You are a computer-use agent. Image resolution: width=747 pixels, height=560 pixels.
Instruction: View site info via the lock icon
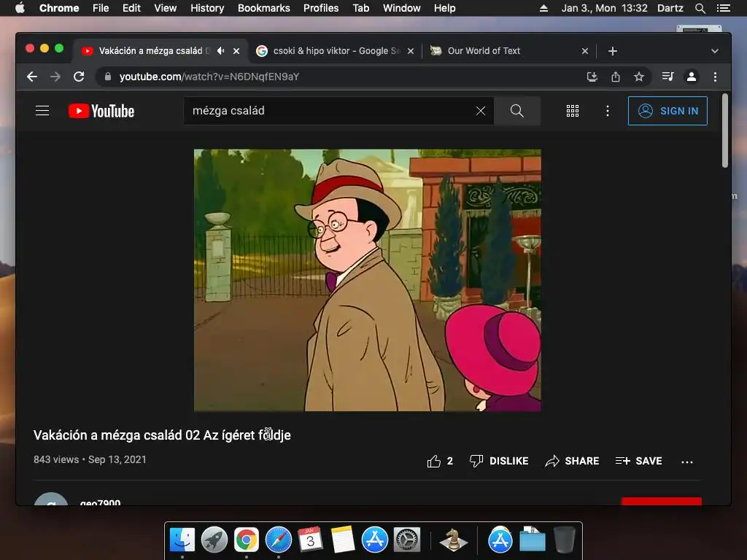pyautogui.click(x=108, y=77)
